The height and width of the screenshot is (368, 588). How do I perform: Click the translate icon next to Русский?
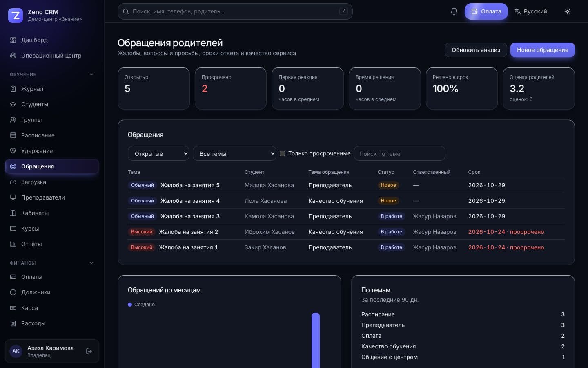click(518, 11)
